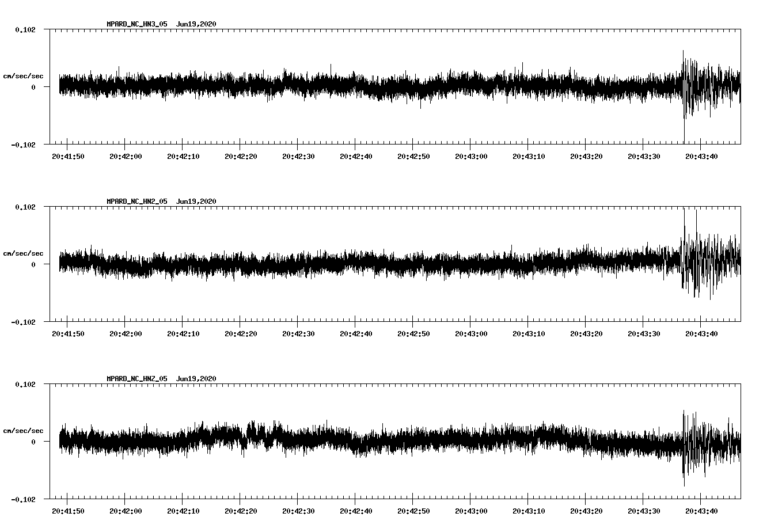Click the MPARD_NC_HNZ_05 Jun19,2020 title

[x=161, y=378]
